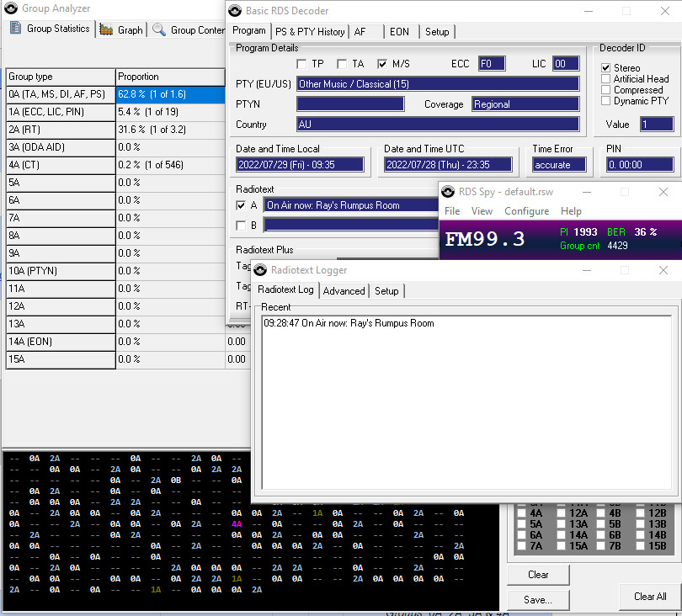The width and height of the screenshot is (682, 616).
Task: Check the 14A group filter box
Action: click(562, 535)
